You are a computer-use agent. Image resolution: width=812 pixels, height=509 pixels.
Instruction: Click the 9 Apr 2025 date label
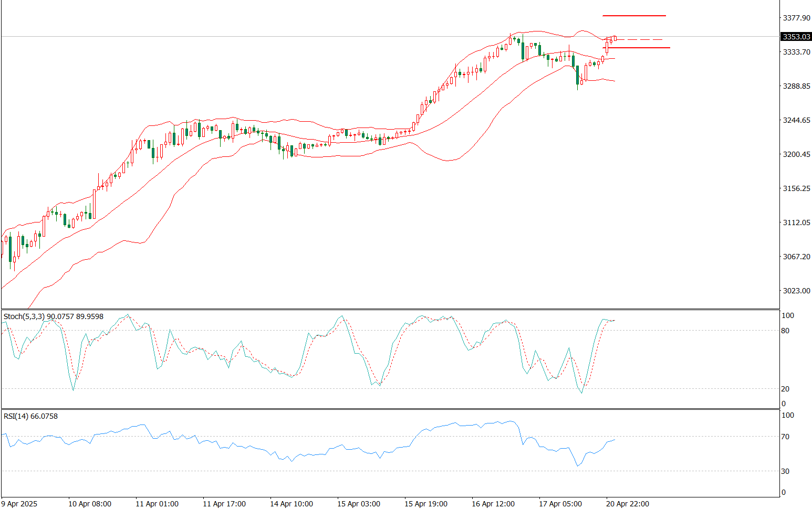[x=20, y=504]
